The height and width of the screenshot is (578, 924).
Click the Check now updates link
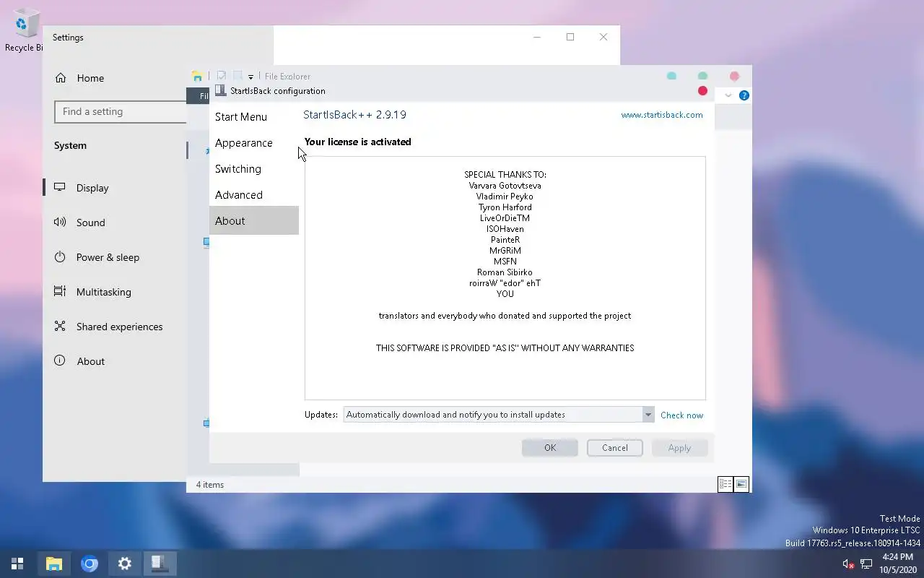click(x=681, y=415)
